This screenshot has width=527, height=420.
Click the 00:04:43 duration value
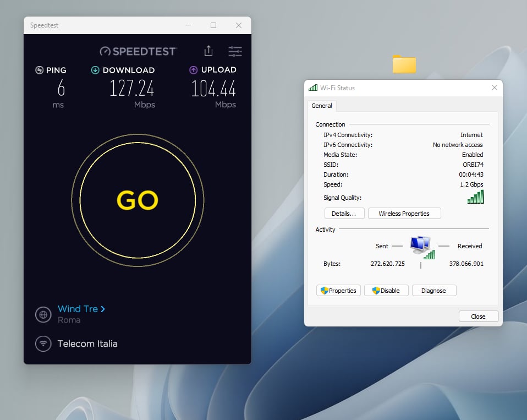click(471, 174)
